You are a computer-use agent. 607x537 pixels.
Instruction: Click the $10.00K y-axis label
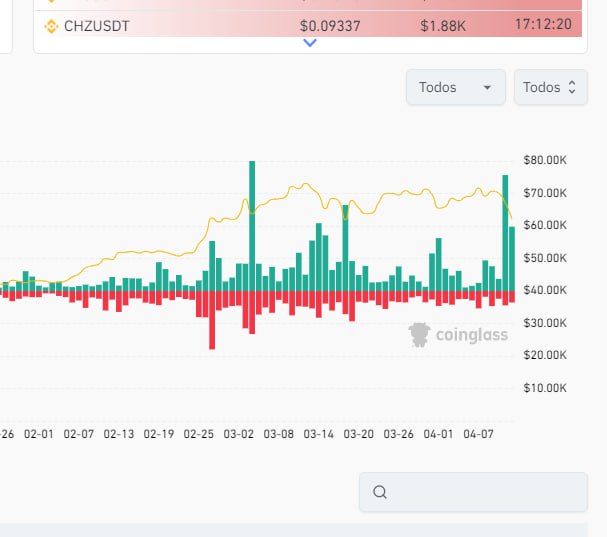point(544,388)
